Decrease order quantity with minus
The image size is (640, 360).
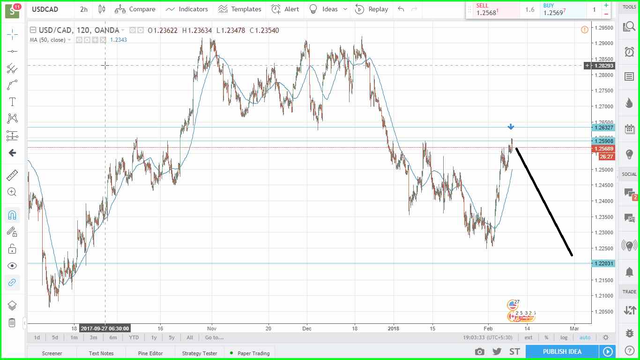606,14
